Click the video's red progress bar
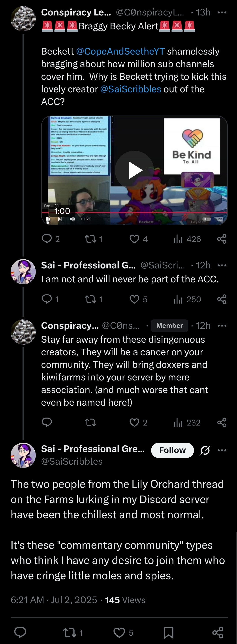237x644 pixels. (134, 213)
